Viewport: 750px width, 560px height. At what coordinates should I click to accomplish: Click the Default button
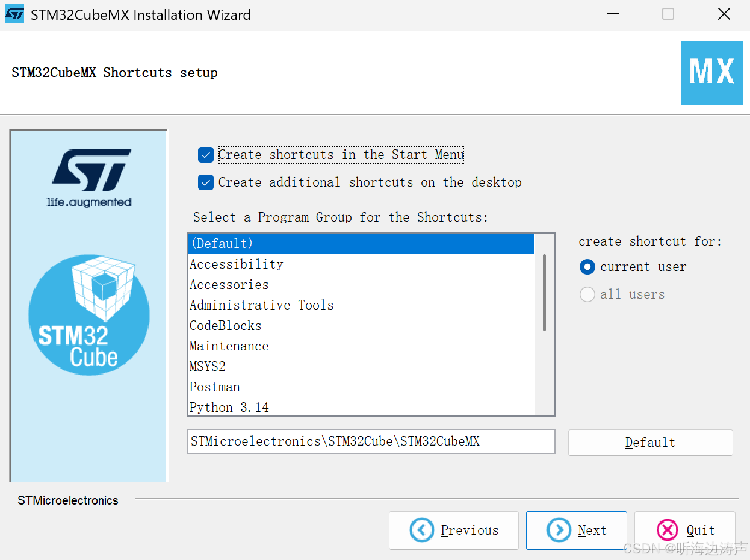tap(650, 443)
